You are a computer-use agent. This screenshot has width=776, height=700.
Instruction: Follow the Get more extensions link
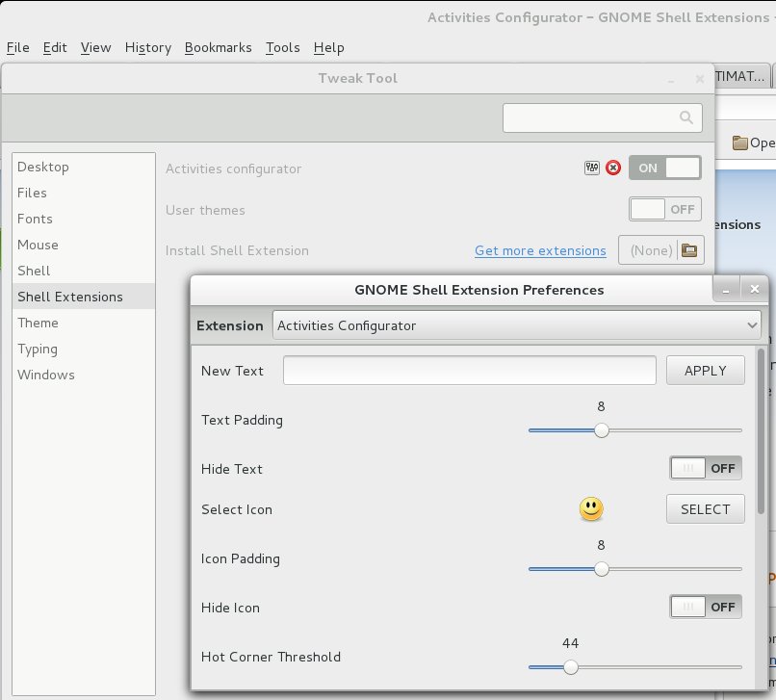(540, 250)
